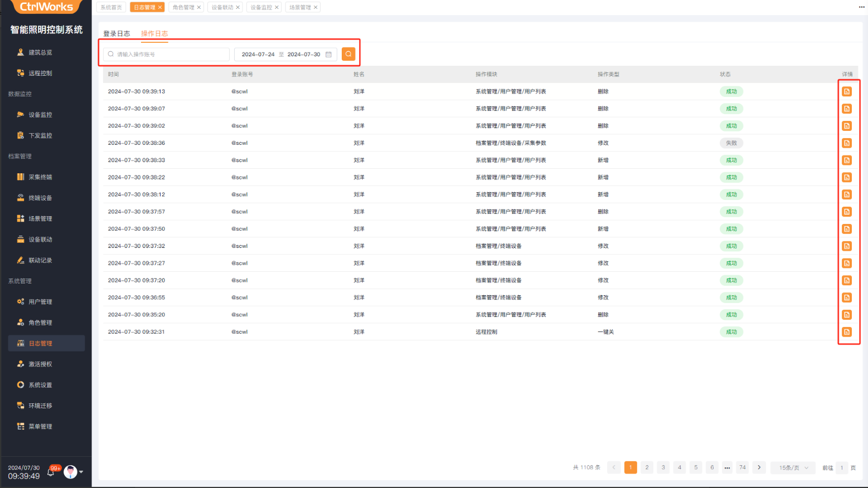Jump to last page 74
The image size is (868, 488).
(x=742, y=467)
